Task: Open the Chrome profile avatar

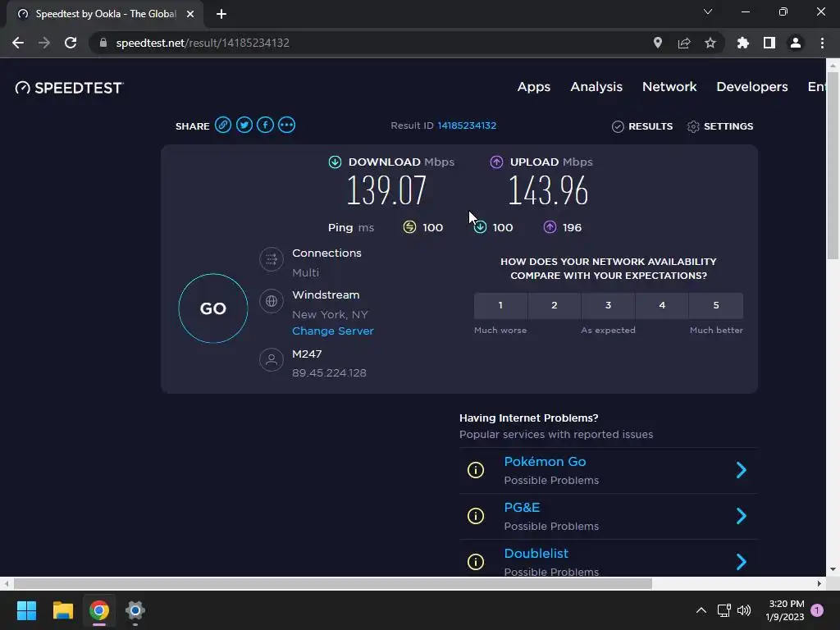Action: coord(796,43)
